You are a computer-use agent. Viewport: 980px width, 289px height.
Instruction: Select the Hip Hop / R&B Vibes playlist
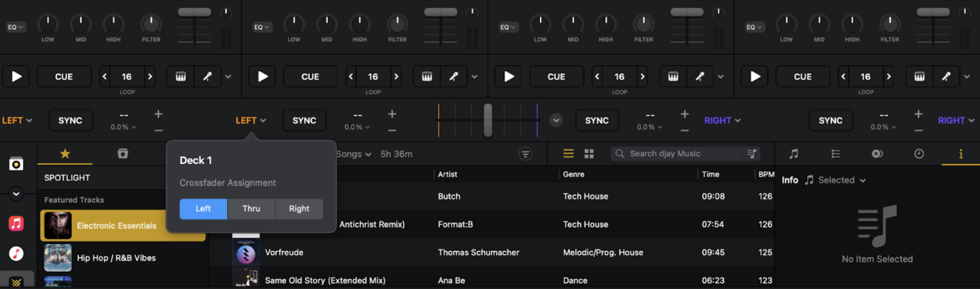[x=123, y=258]
